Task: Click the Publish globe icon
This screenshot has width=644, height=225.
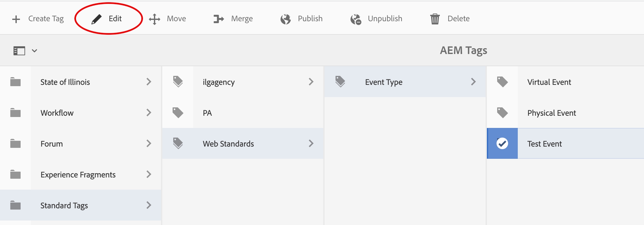Action: (286, 19)
